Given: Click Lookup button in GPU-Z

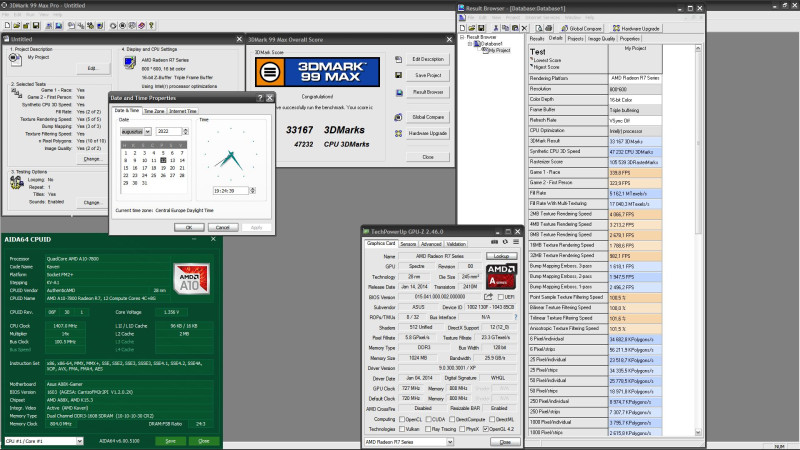Looking at the screenshot, I should pyautogui.click(x=501, y=256).
